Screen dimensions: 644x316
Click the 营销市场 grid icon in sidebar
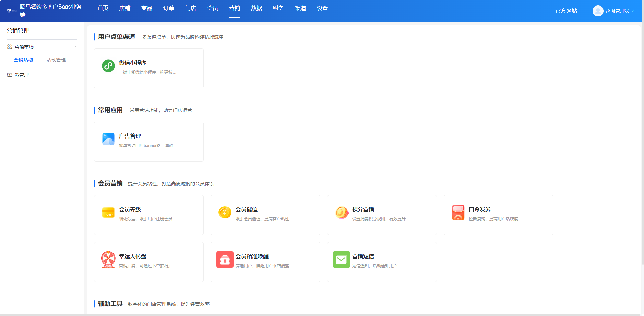tap(9, 47)
